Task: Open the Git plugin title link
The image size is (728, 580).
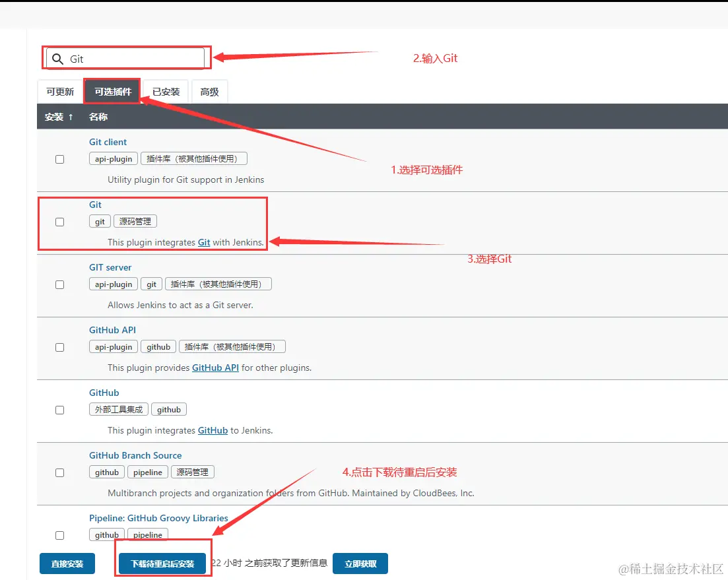Action: (x=95, y=205)
